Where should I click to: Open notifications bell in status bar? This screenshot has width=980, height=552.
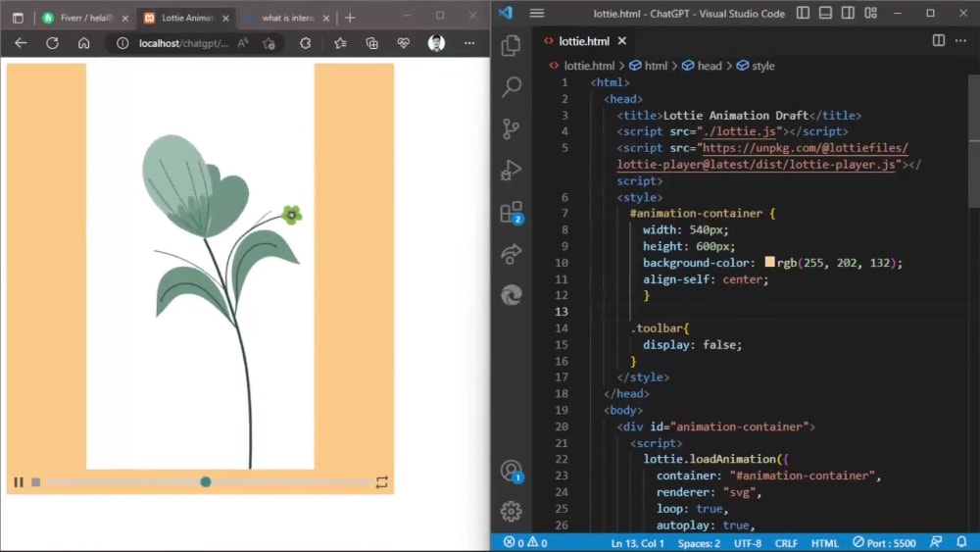[x=961, y=542]
